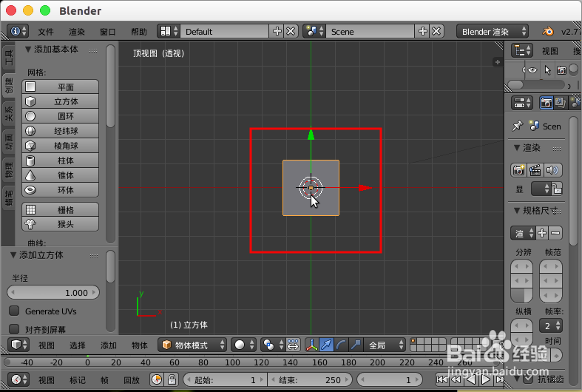The image size is (582, 392).
Task: Delete the current Scene with X icon
Action: (436, 31)
